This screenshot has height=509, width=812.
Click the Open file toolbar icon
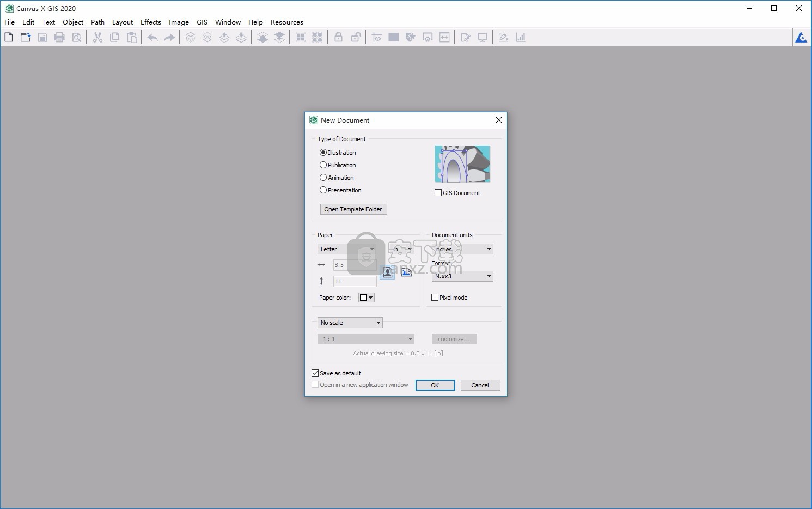[26, 37]
